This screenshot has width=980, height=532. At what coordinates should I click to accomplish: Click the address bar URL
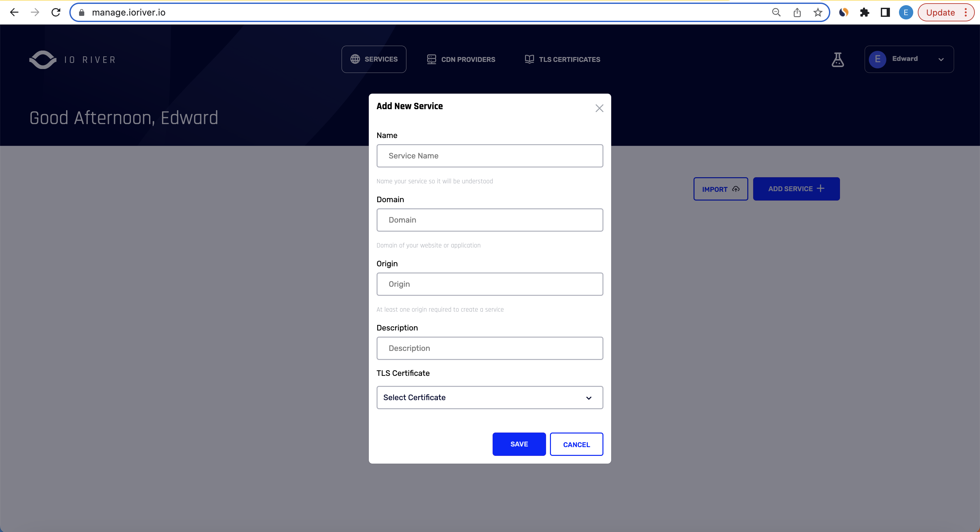tap(129, 13)
